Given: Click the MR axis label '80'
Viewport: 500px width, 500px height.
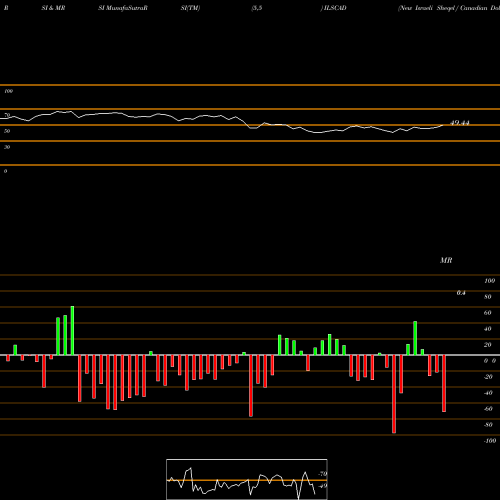Looking at the screenshot, I should pyautogui.click(x=488, y=297).
